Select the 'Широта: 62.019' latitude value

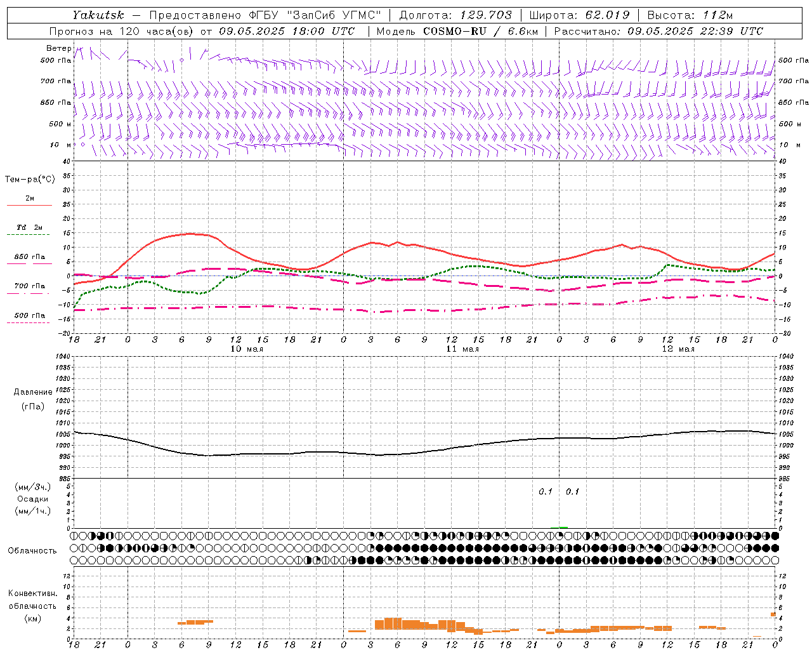tap(579, 15)
